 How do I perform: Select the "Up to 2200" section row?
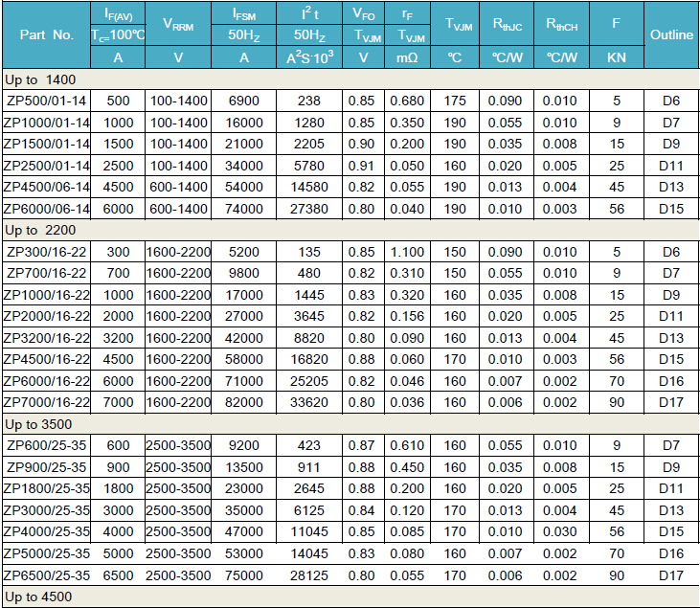(40, 230)
